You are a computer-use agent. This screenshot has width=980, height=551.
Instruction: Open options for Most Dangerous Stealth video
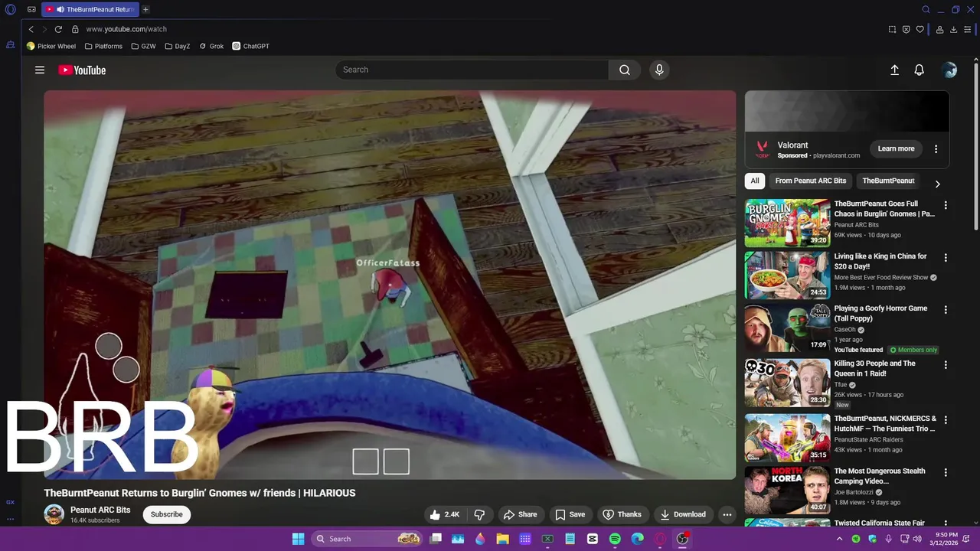click(x=946, y=472)
